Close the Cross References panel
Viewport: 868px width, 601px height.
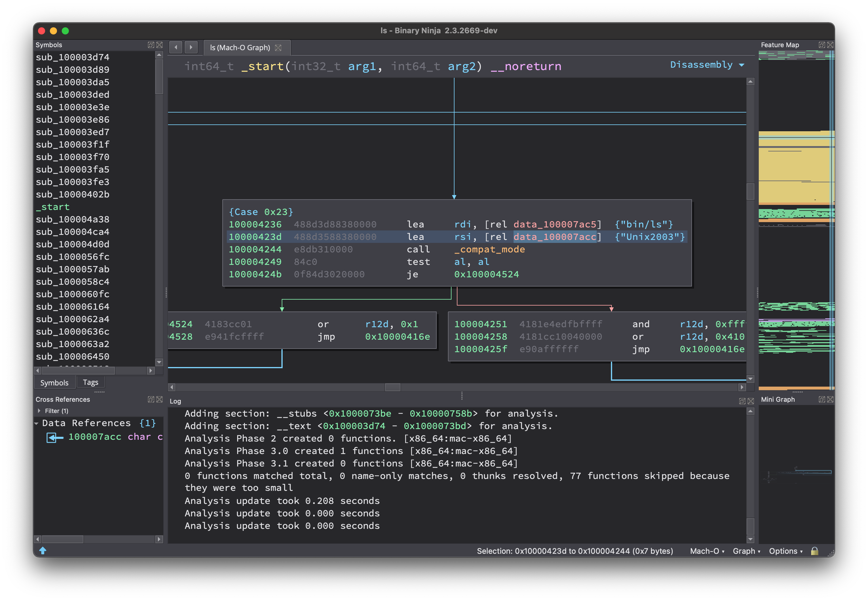pos(160,399)
